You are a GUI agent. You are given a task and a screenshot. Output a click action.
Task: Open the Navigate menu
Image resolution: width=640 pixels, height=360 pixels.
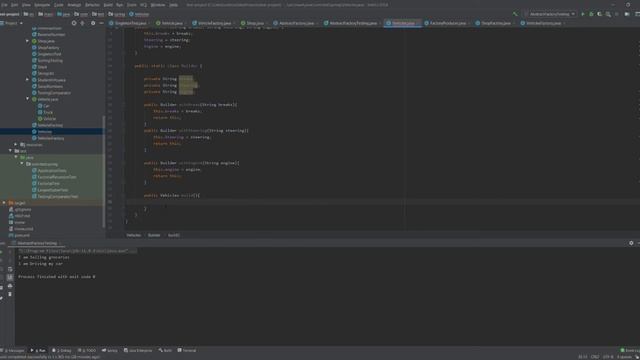tap(42, 5)
